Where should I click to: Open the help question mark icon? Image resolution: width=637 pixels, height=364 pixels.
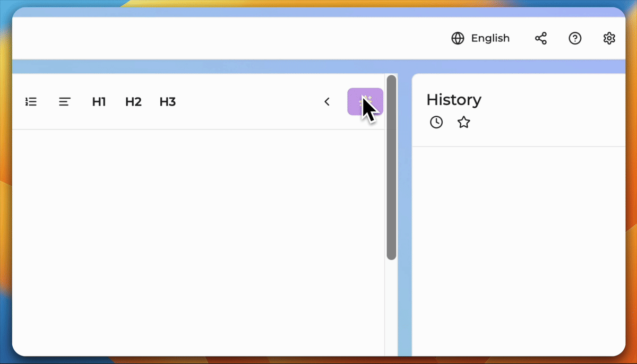point(575,38)
